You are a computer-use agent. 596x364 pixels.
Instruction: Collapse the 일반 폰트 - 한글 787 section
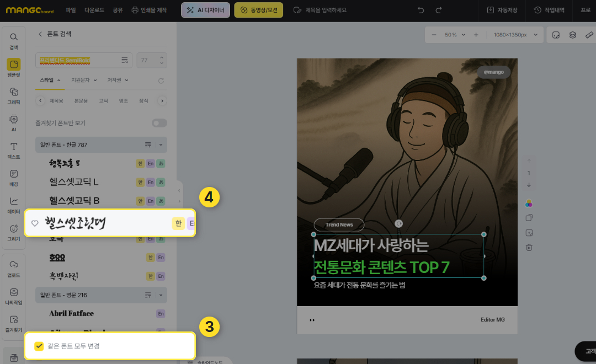click(x=161, y=145)
